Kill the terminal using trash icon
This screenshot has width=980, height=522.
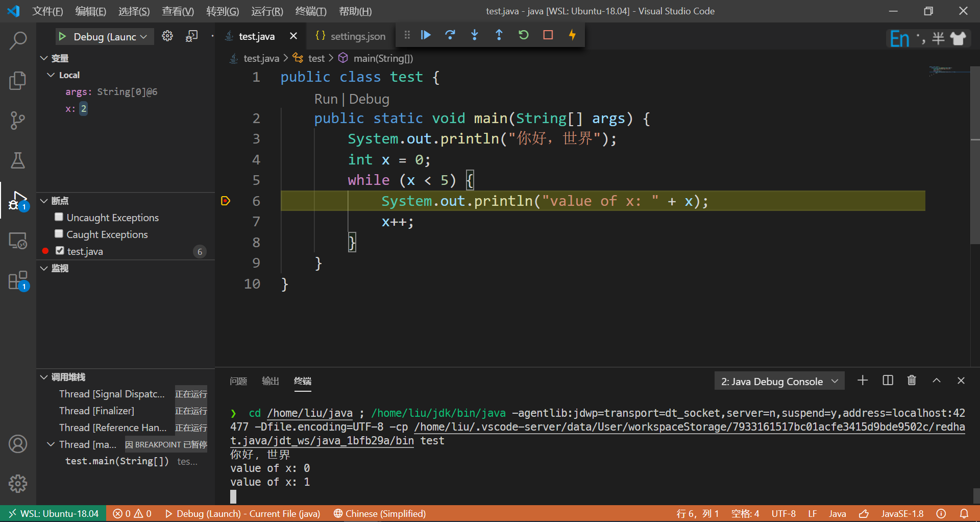pos(912,380)
